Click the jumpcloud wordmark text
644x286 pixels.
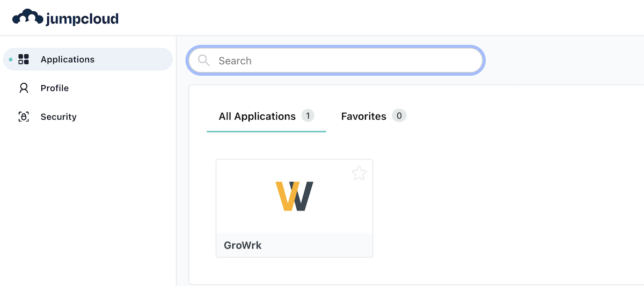(x=82, y=19)
